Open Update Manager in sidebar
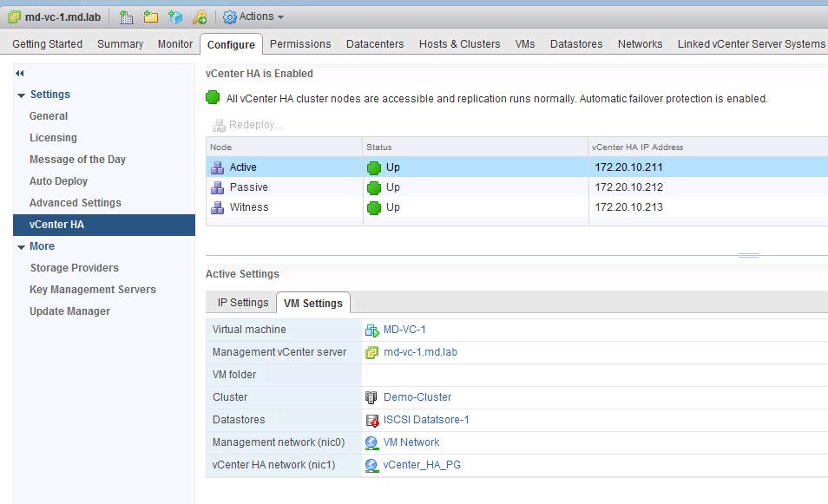 [x=70, y=311]
